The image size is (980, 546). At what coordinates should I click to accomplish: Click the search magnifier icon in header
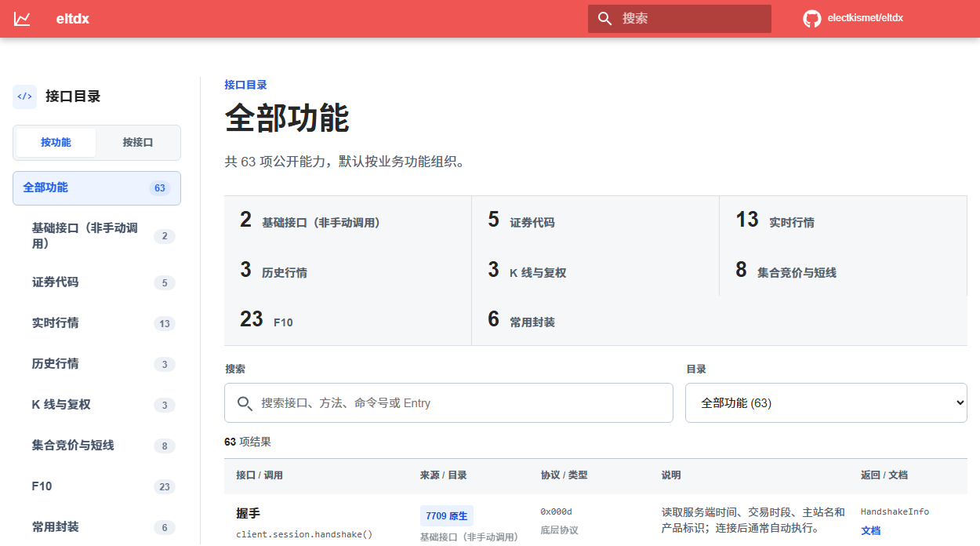[x=604, y=18]
